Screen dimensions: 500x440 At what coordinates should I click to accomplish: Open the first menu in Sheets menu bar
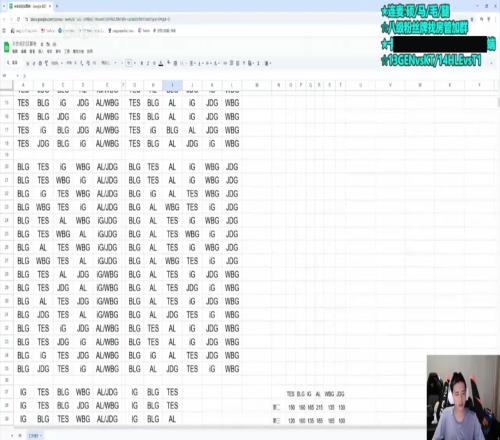pos(15,51)
